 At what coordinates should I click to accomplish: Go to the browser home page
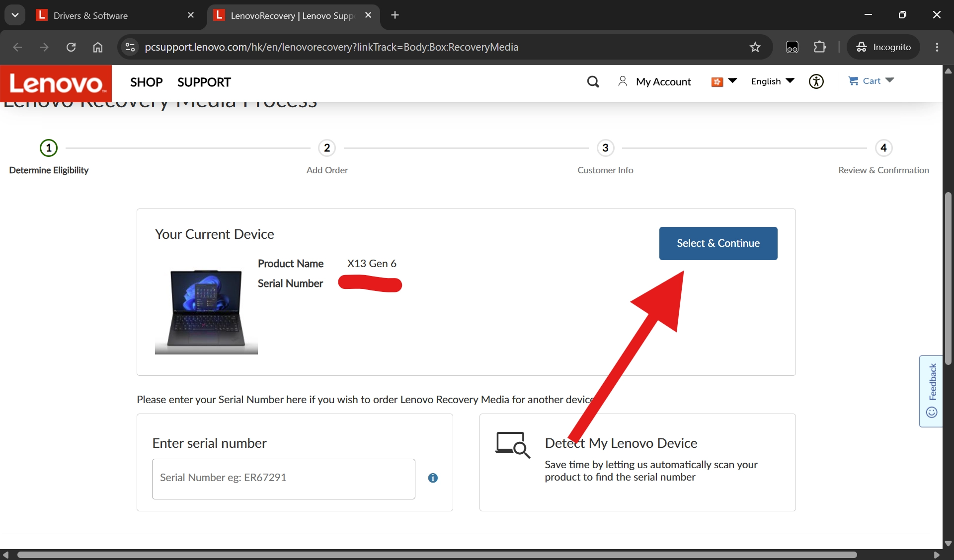click(x=98, y=47)
